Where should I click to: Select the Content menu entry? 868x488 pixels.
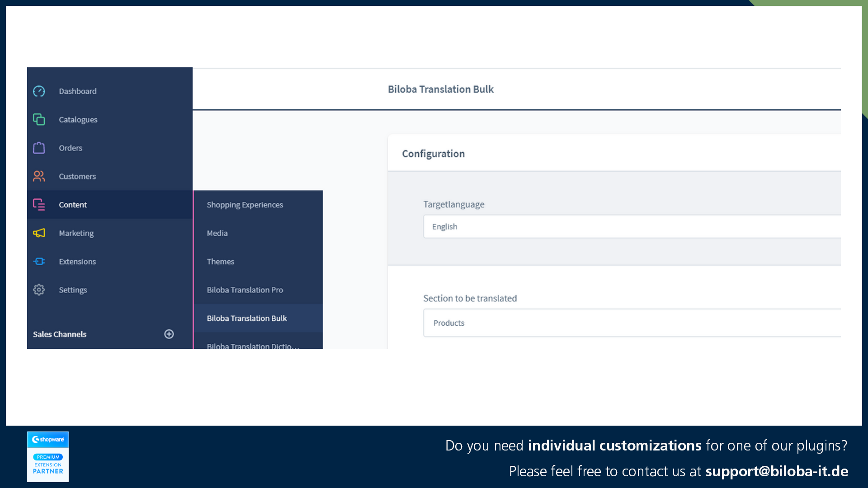click(110, 205)
